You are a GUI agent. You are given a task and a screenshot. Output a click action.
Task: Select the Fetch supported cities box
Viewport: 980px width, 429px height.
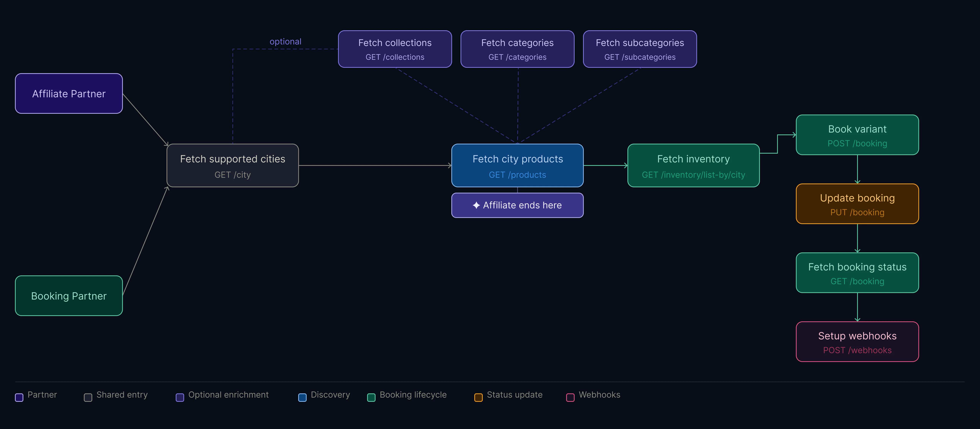pyautogui.click(x=232, y=166)
